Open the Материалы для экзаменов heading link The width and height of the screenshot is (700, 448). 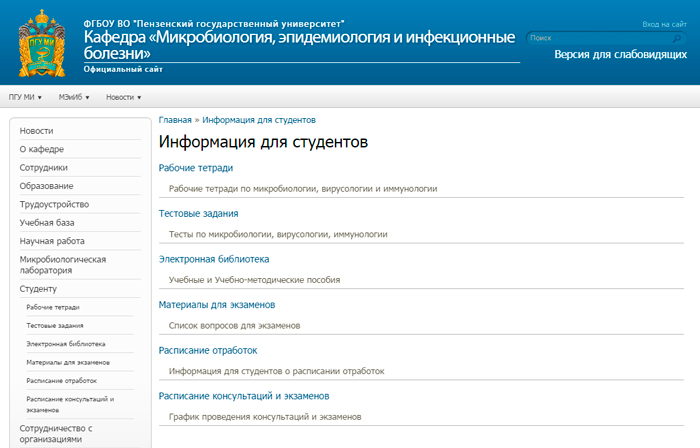click(x=217, y=305)
